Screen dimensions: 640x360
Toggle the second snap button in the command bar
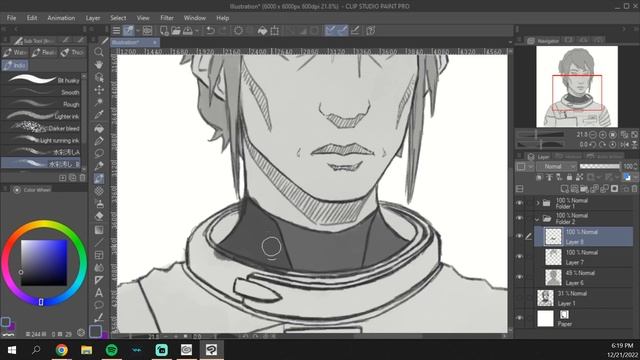[342, 31]
